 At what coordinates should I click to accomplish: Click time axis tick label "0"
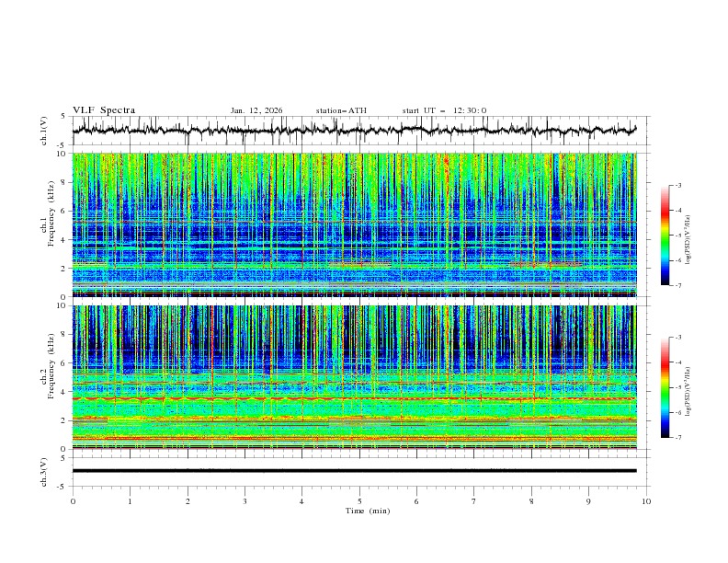pos(73,501)
